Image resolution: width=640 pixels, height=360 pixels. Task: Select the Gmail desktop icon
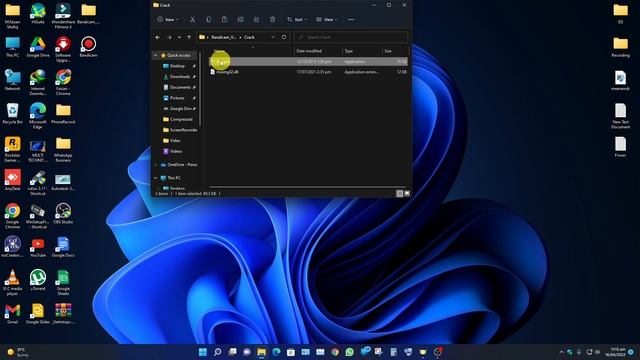pyautogui.click(x=12, y=314)
